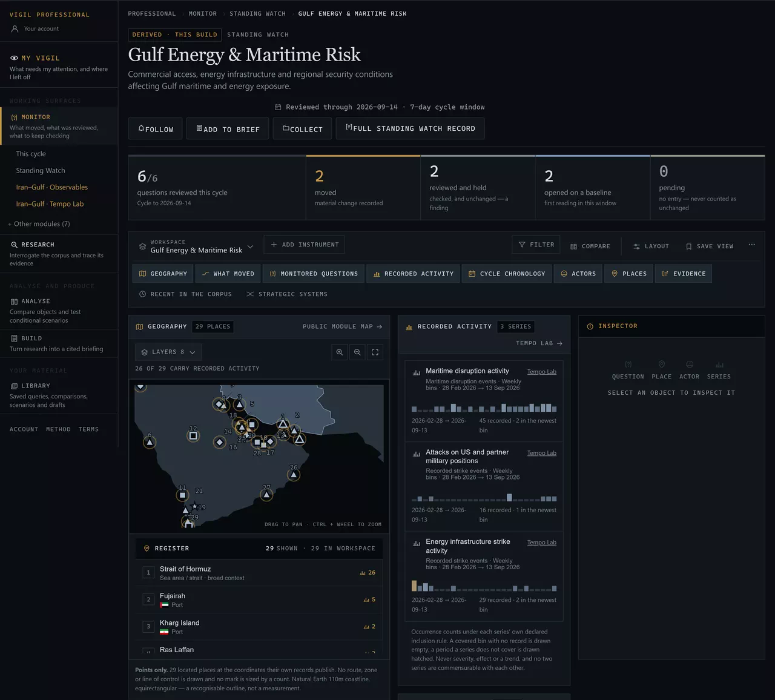Click map marker 12 square

(193, 435)
